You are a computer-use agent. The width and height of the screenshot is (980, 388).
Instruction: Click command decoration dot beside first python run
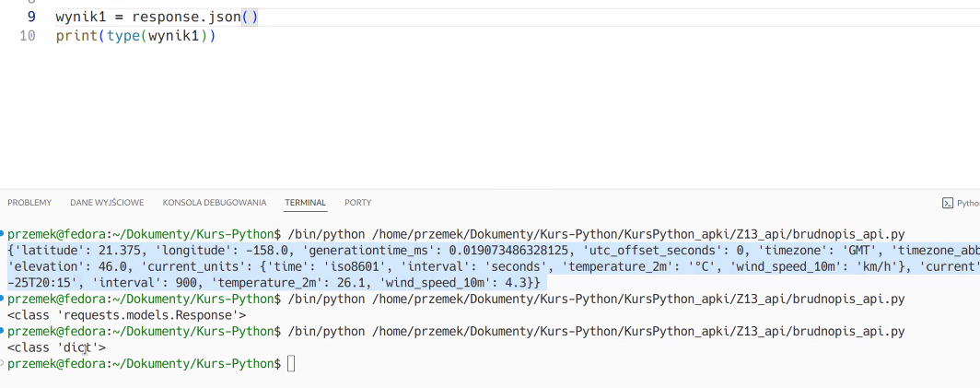3,233
